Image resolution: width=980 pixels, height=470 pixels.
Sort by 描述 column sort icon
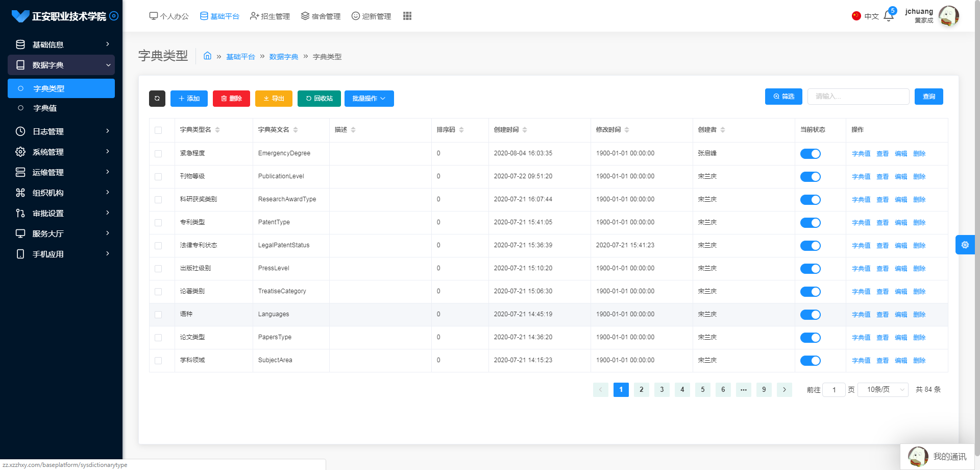[x=353, y=130]
